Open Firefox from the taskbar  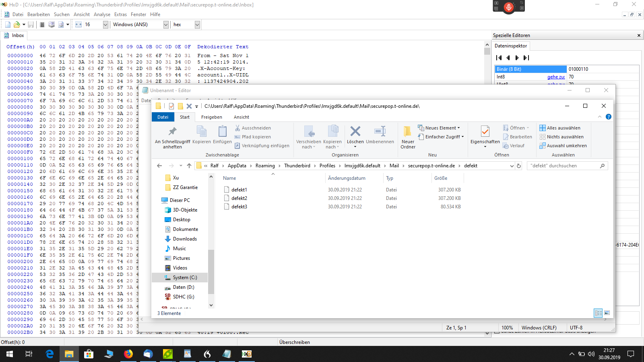128,354
